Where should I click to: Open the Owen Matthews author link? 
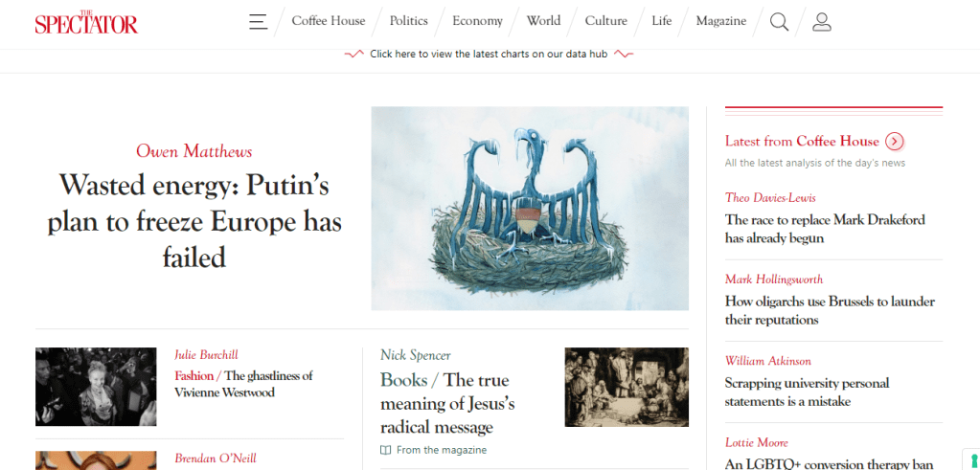[194, 151]
